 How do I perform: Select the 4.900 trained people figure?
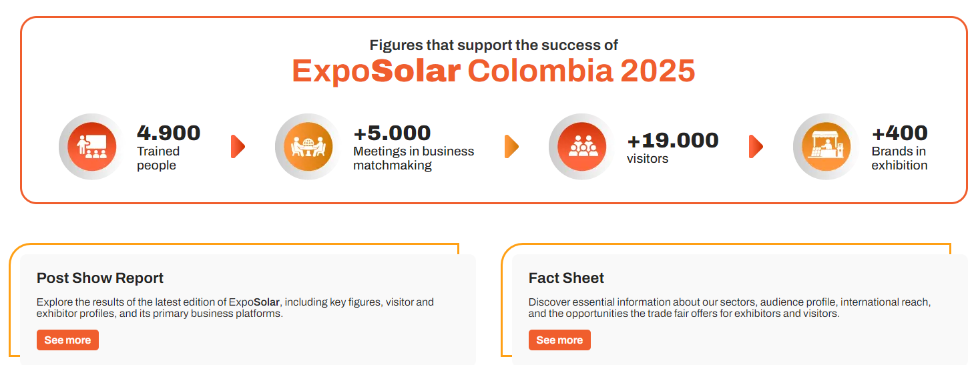[169, 133]
